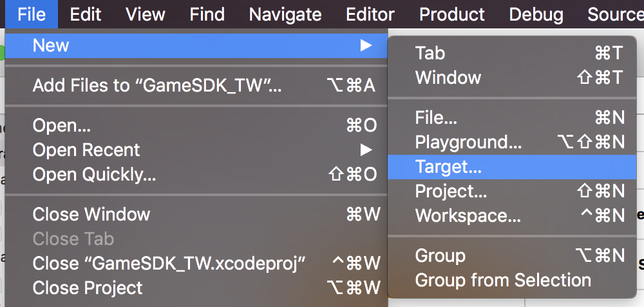The height and width of the screenshot is (307, 644).
Task: Select Open… from the File menu
Action: pyautogui.click(x=62, y=126)
